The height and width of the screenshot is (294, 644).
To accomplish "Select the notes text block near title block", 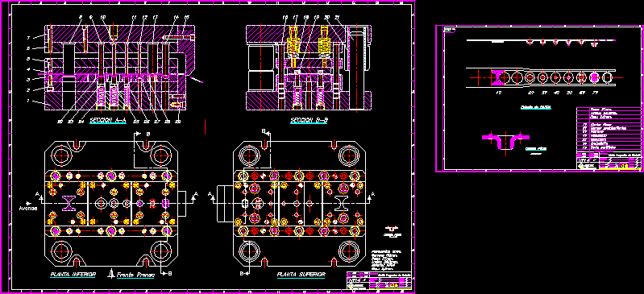I will coord(385,258).
